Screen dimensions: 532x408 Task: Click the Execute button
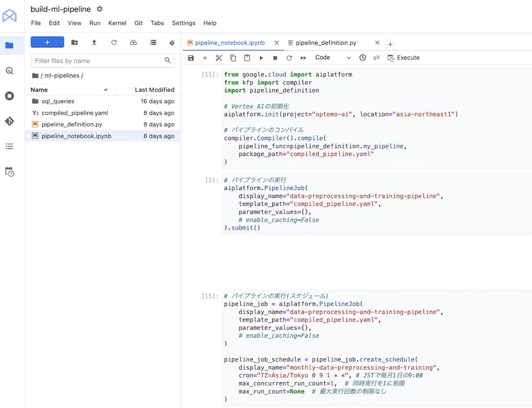(x=403, y=58)
